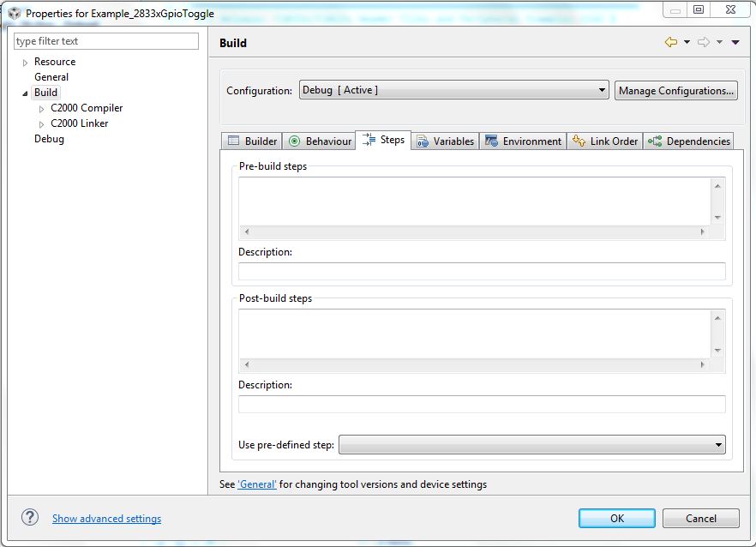Viewport: 756px width, 547px height.
Task: Select Debug in the properties tree
Action: click(49, 139)
